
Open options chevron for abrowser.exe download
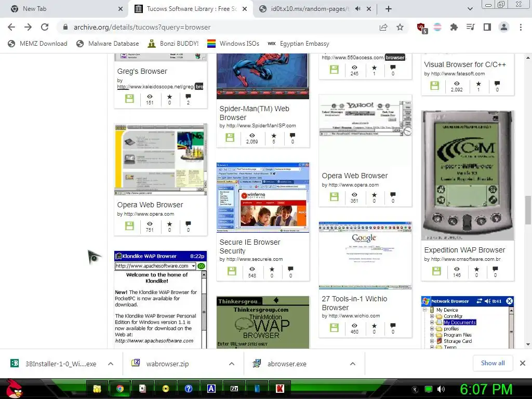[353, 364]
